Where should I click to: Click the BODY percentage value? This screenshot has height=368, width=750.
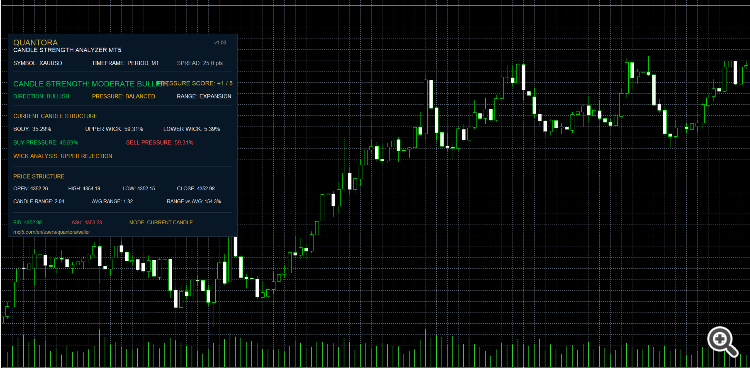pyautogui.click(x=32, y=129)
